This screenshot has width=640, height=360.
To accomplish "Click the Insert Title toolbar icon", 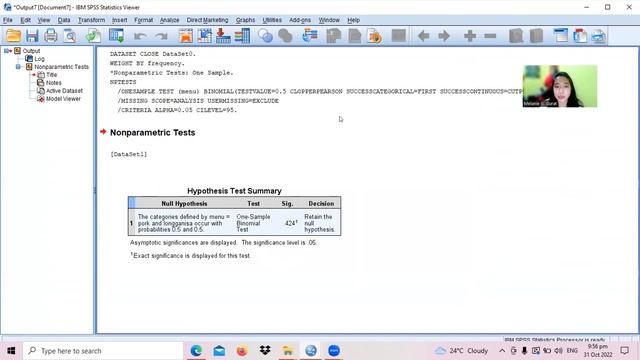I will tap(580, 36).
